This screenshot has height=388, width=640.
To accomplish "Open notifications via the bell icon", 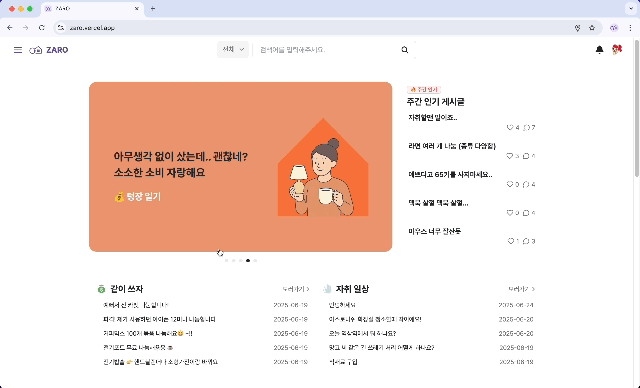I will coord(599,49).
